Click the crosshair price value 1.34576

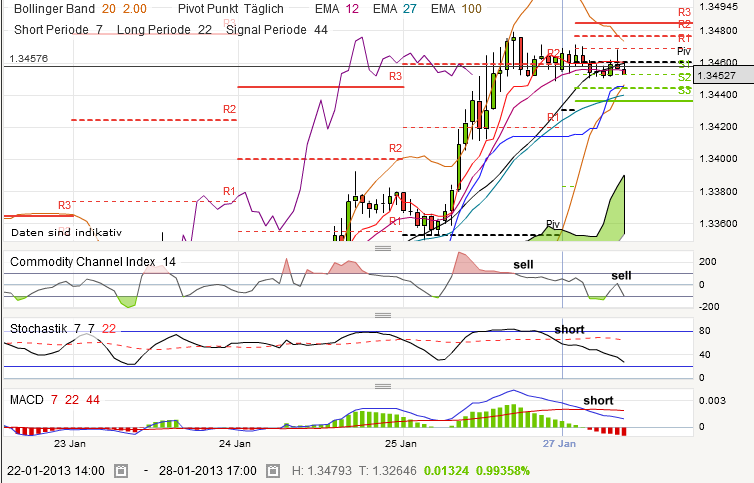point(29,59)
